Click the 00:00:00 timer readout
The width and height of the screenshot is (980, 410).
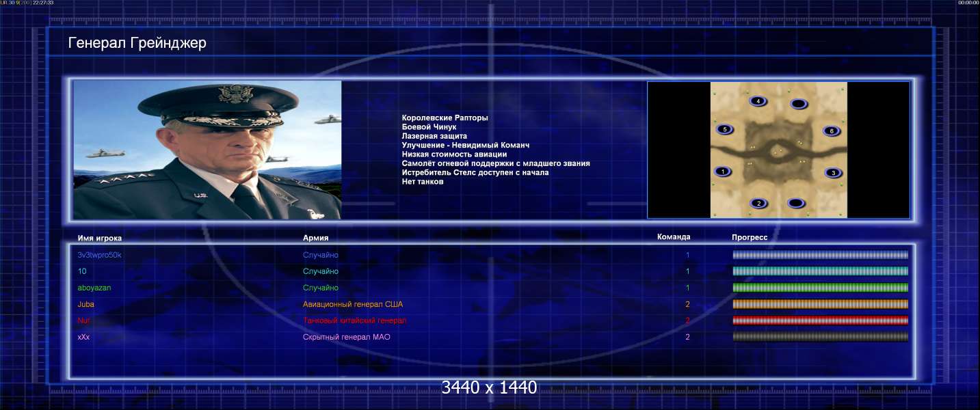click(969, 3)
